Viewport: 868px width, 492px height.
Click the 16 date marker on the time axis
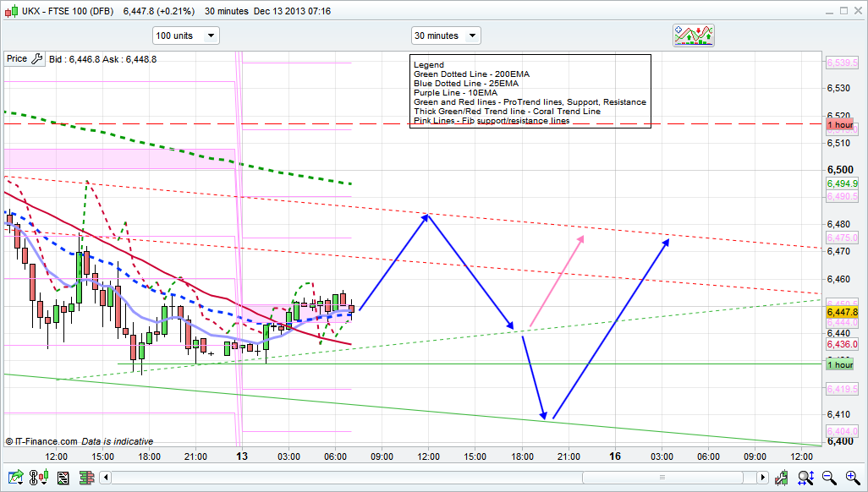click(x=615, y=456)
